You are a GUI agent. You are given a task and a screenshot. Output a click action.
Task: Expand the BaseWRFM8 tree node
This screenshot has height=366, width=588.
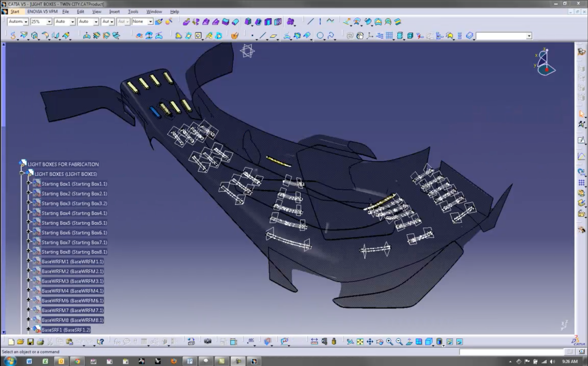click(28, 319)
